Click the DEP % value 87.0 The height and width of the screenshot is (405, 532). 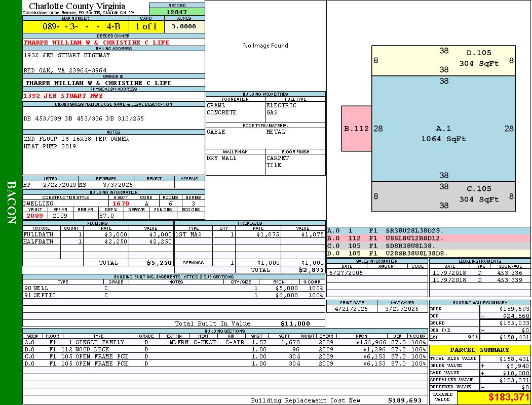point(106,216)
